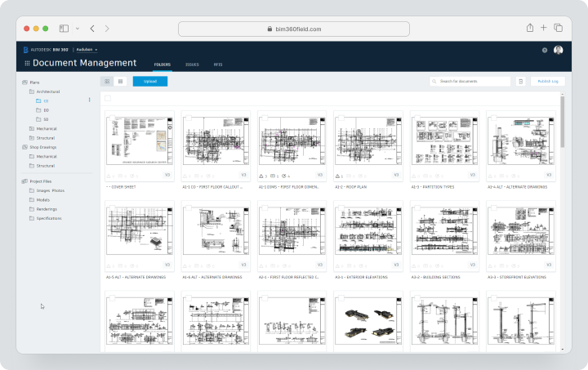Click the search magnifier icon
Screen dimensions: 588x370
pos(434,82)
